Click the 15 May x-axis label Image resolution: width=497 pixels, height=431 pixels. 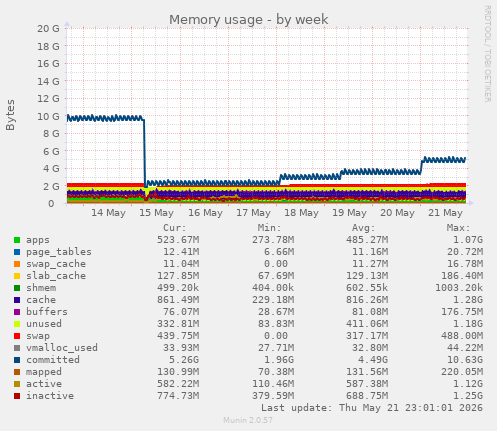(x=156, y=213)
